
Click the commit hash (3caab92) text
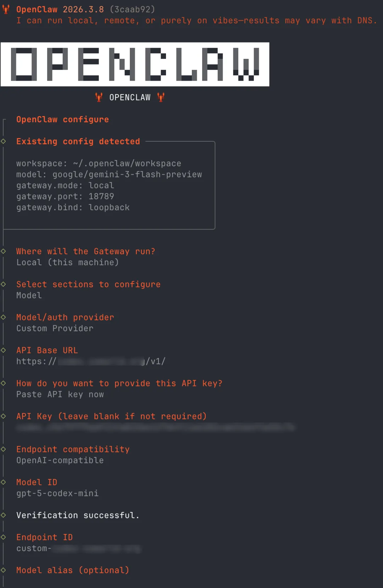pyautogui.click(x=132, y=9)
